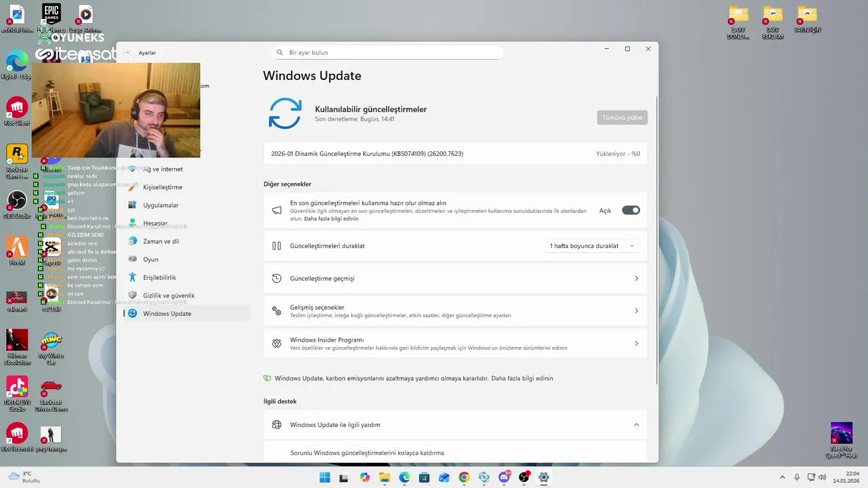Open Microsoft Edge from taskbar
868x488 pixels.
pyautogui.click(x=405, y=477)
